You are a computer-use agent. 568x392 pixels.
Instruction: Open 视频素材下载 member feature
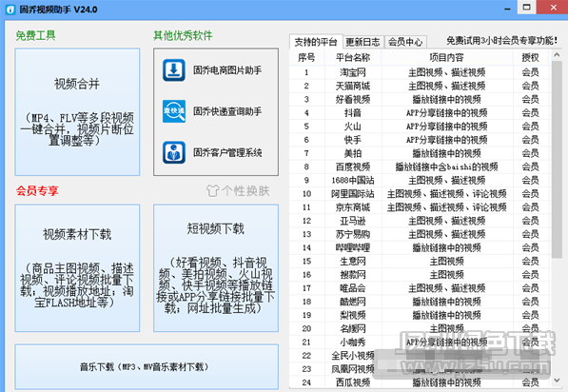click(77, 268)
